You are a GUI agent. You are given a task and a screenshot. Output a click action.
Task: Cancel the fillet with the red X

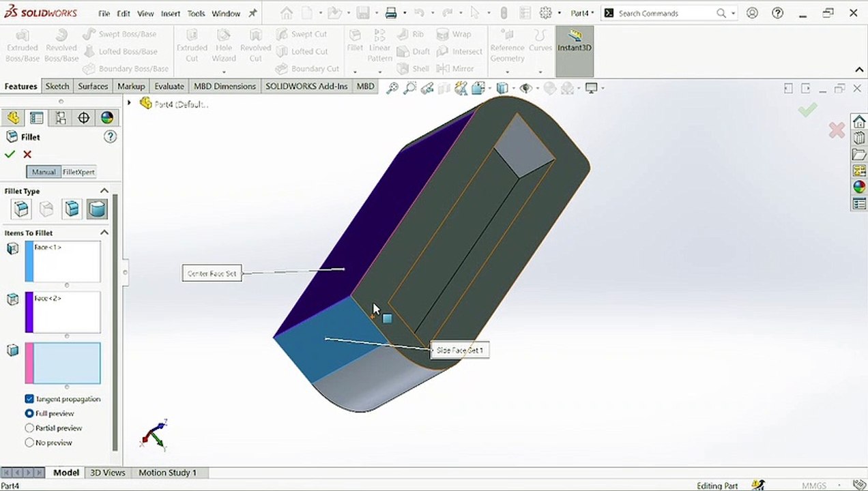[x=27, y=155]
